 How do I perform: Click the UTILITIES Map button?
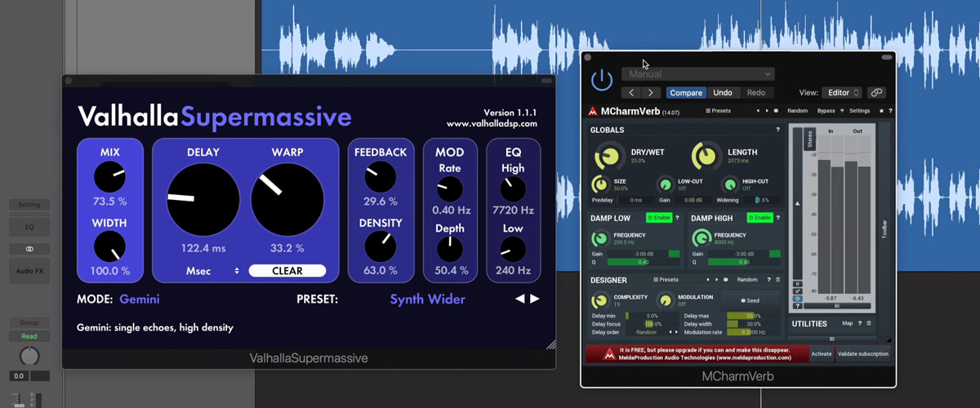pyautogui.click(x=847, y=323)
